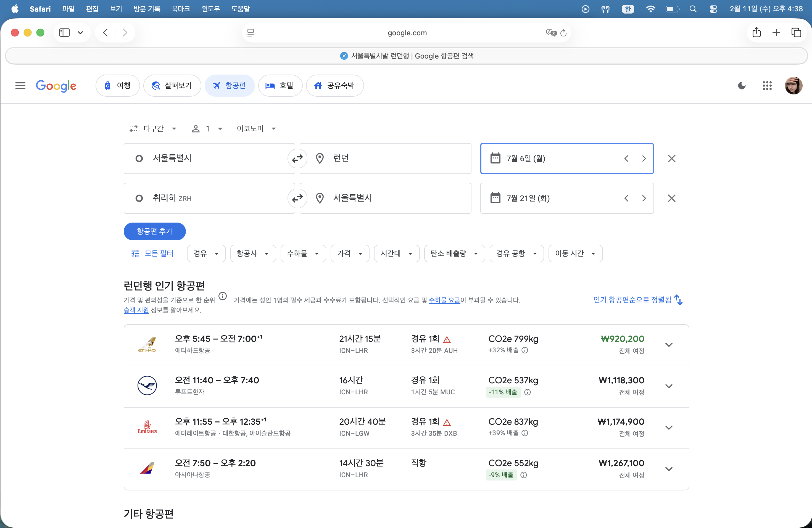Toggle Safari sidebar button

coord(64,33)
